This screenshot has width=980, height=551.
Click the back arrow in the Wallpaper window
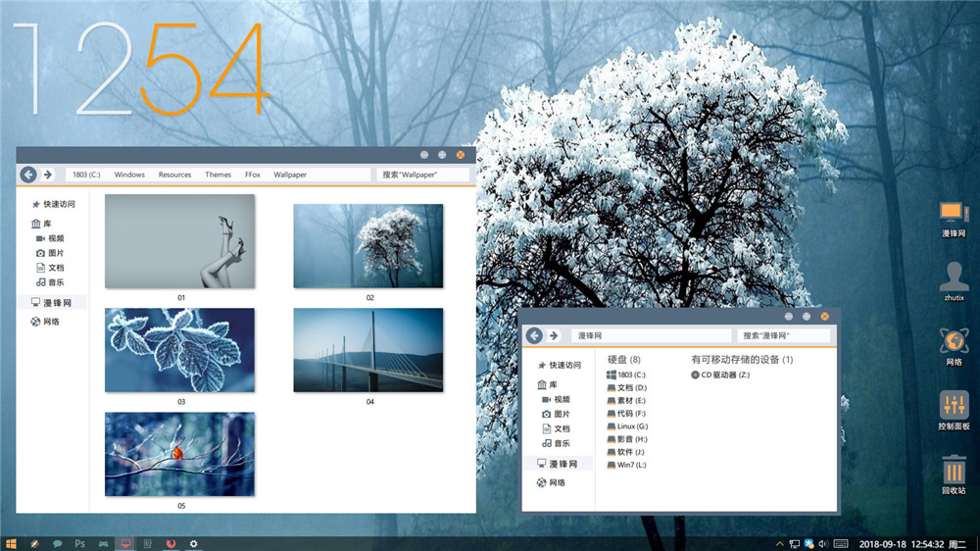tap(28, 175)
